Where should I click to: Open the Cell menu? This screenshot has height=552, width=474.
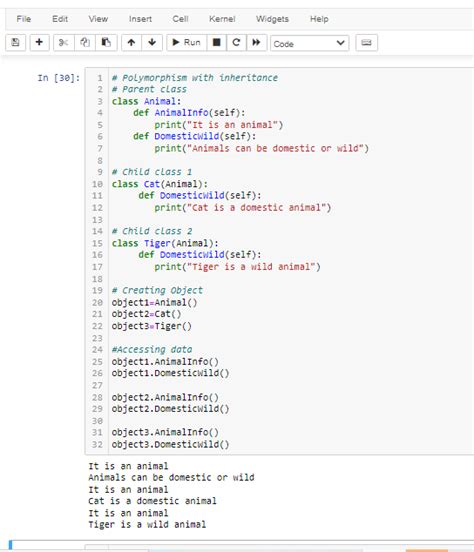(x=180, y=19)
